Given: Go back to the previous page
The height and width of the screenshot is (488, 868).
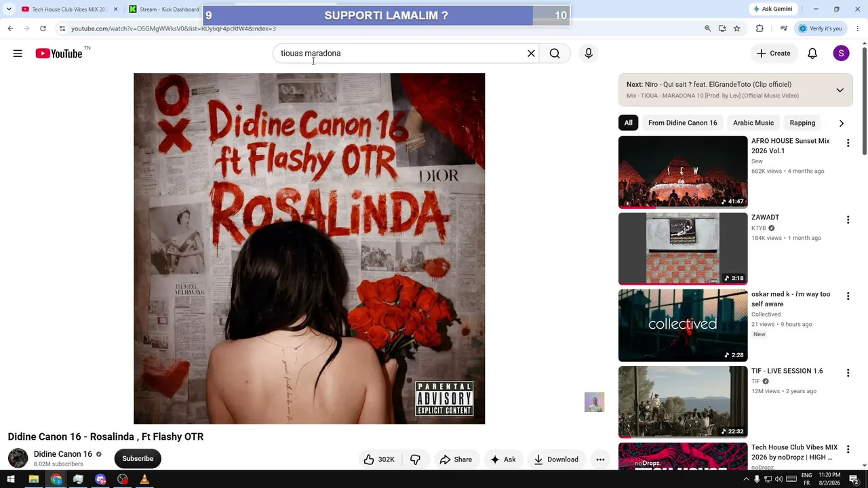Looking at the screenshot, I should click(x=10, y=28).
